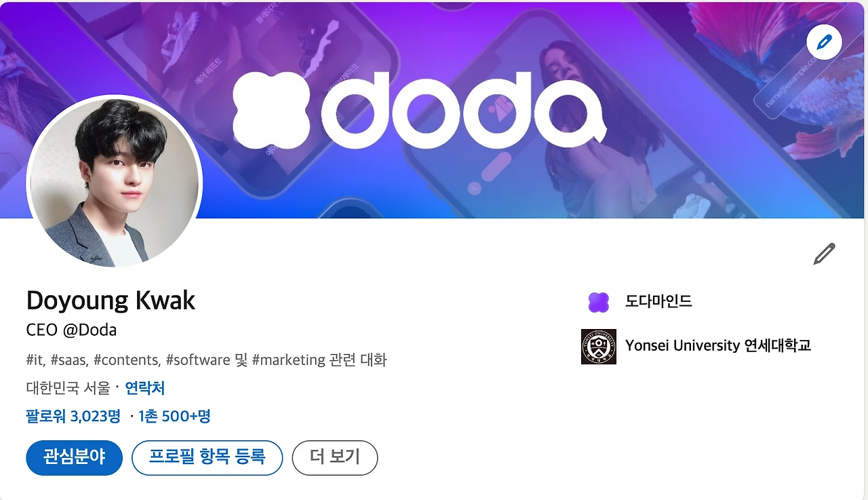Open the 연락처 contact info link

pyautogui.click(x=145, y=388)
